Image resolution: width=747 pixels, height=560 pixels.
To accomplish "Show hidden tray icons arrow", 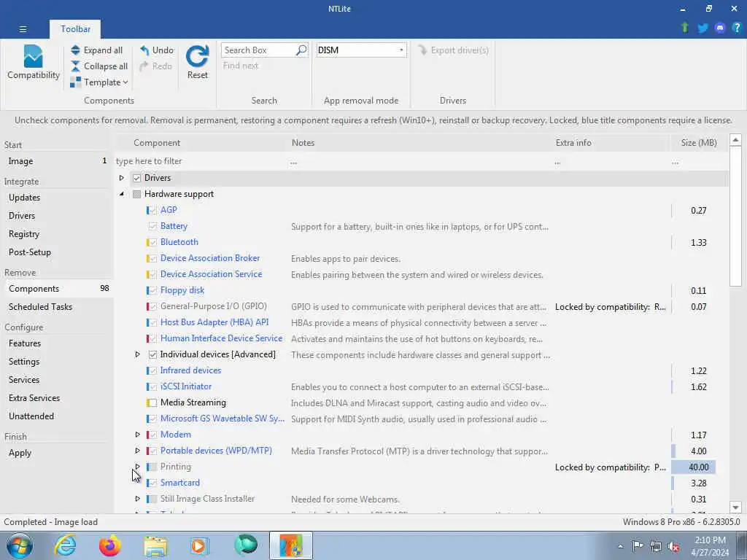I will (x=620, y=546).
